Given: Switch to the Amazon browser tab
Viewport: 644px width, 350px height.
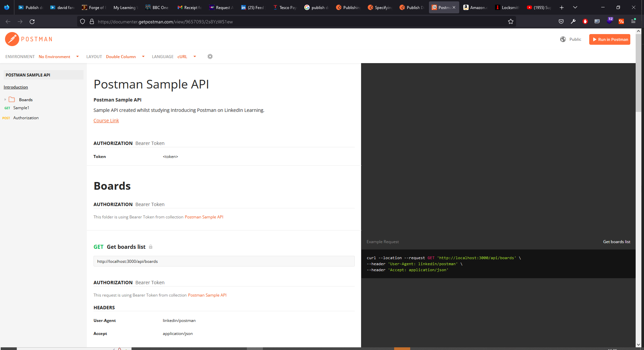Looking at the screenshot, I should pyautogui.click(x=475, y=7).
